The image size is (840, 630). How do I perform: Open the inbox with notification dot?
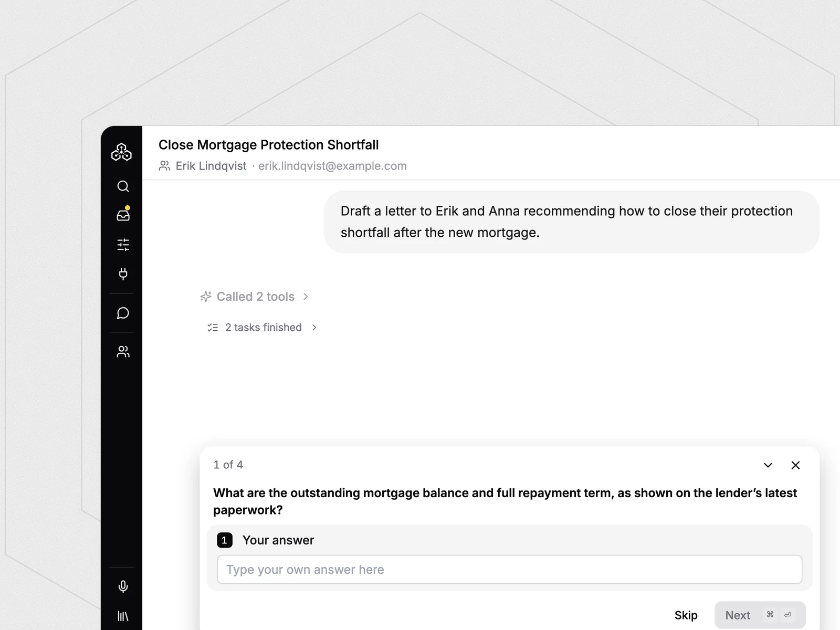pos(123,215)
